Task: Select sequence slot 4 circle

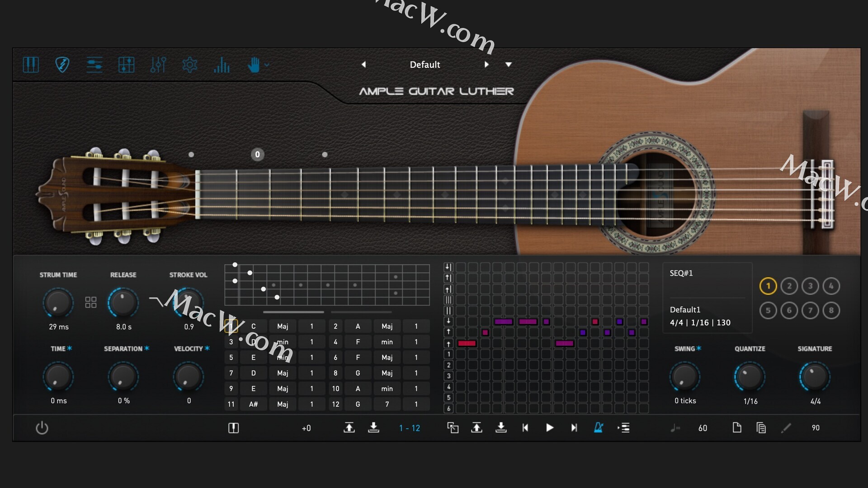Action: tap(831, 286)
